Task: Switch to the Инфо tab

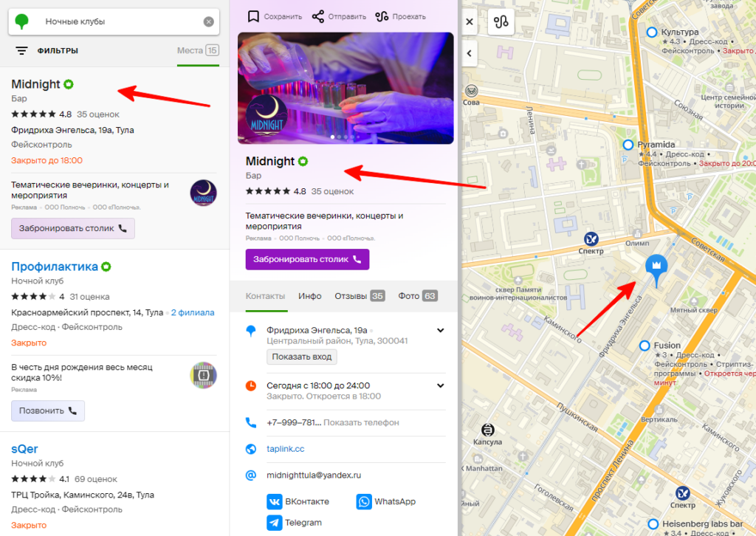Action: click(x=309, y=296)
